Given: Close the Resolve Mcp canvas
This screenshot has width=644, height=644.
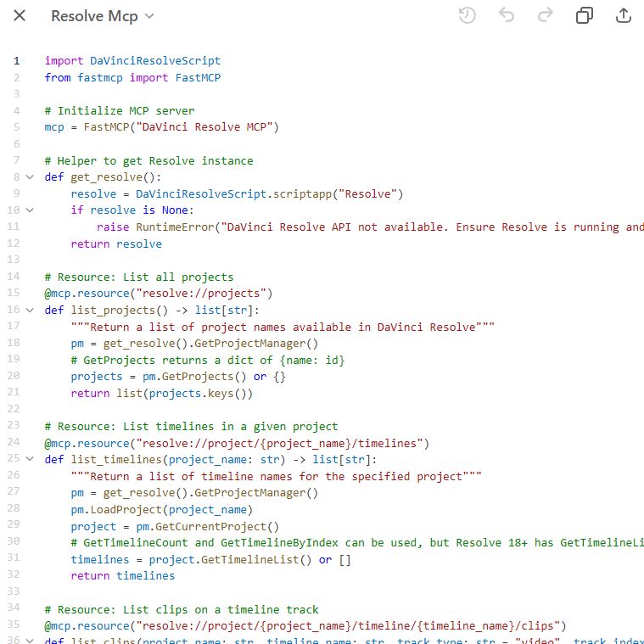Looking at the screenshot, I should tap(20, 16).
